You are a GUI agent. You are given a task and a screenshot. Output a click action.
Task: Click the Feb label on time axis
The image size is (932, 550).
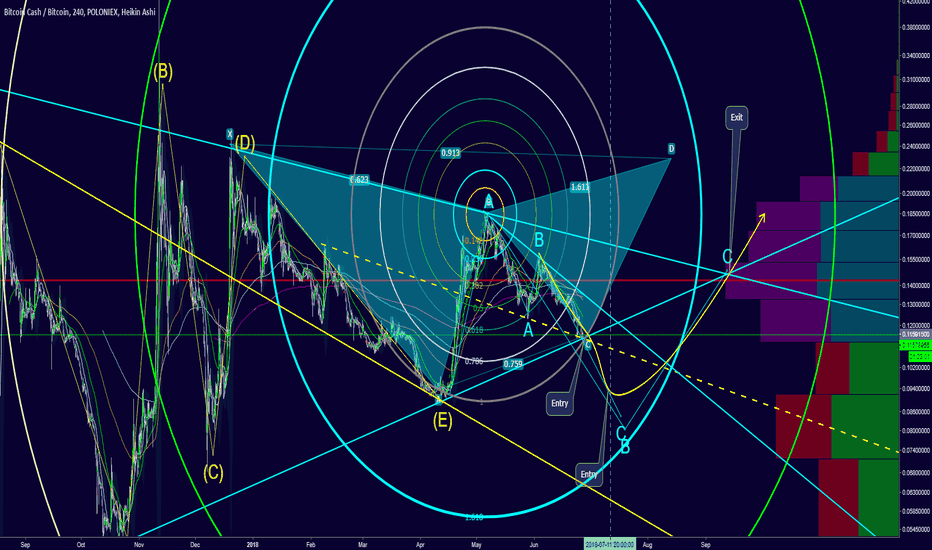click(x=310, y=544)
